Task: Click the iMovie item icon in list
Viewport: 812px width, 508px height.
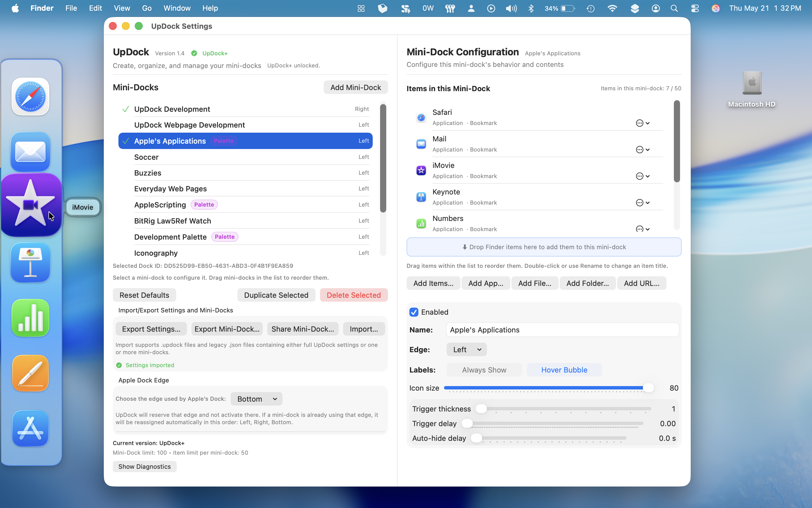Action: (421, 170)
